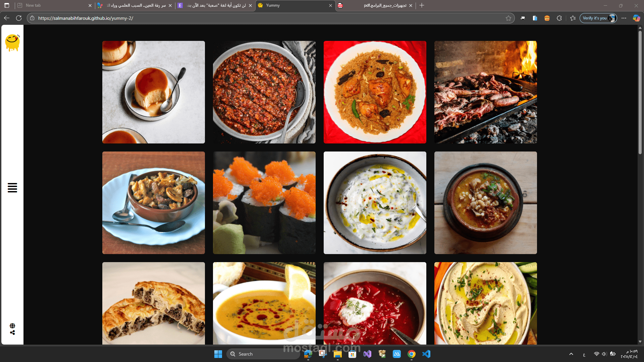Switch to the Yummy tab
This screenshot has width=644, height=362.
(295, 5)
